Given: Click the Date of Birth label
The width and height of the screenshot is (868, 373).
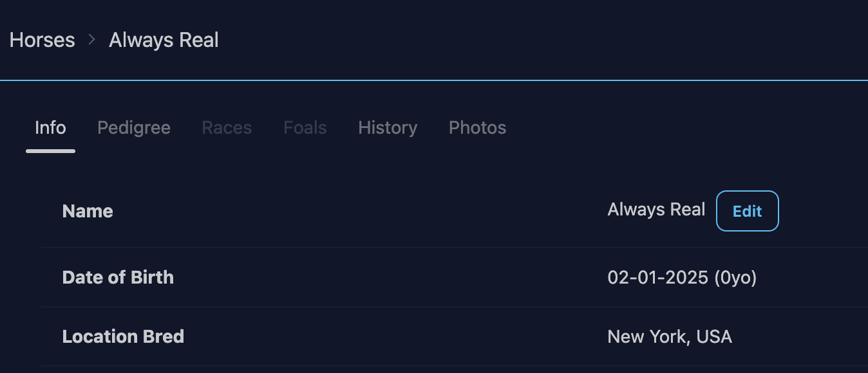Looking at the screenshot, I should point(118,277).
